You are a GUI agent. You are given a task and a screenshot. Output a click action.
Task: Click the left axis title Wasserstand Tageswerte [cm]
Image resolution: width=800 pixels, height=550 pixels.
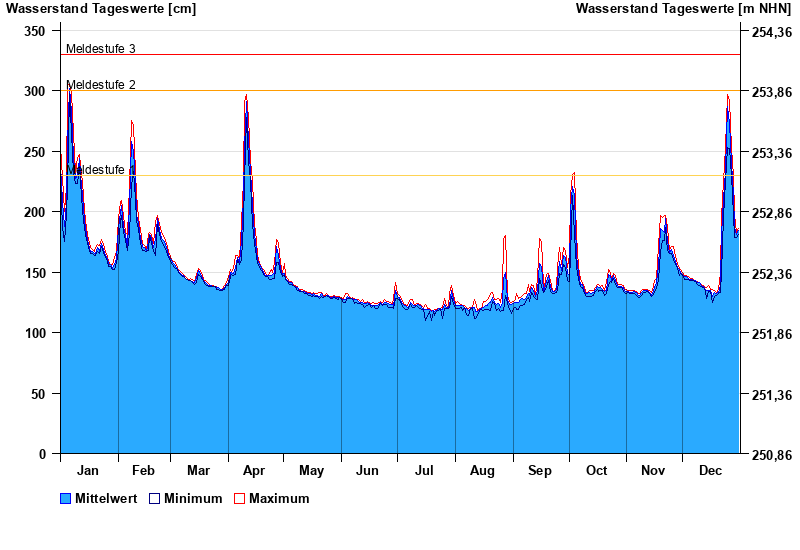100,9
